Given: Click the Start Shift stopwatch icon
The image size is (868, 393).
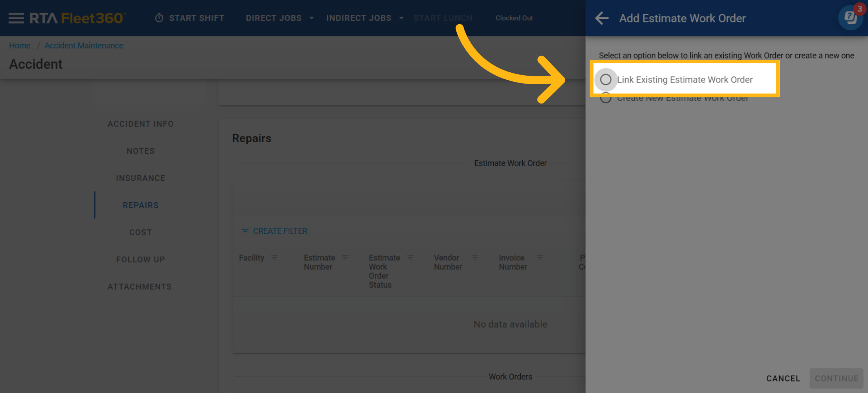Looking at the screenshot, I should coord(159,18).
